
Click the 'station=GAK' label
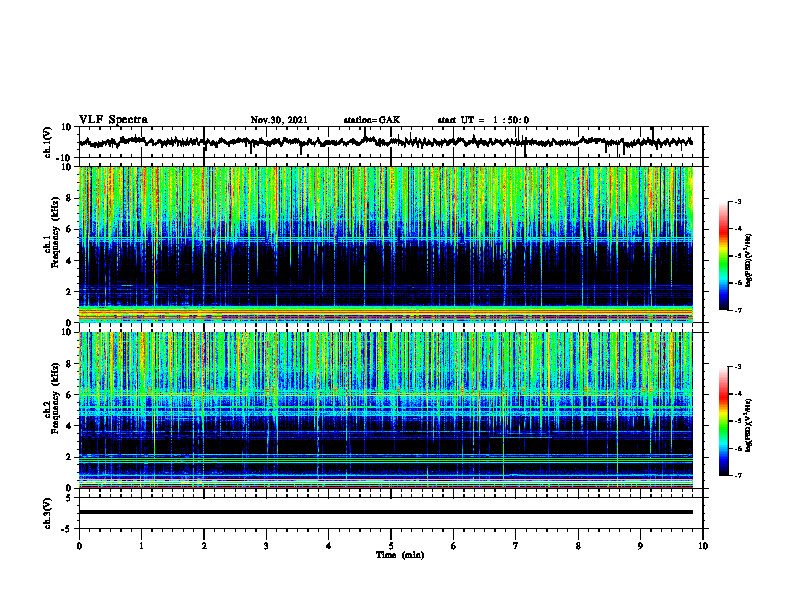coord(372,120)
